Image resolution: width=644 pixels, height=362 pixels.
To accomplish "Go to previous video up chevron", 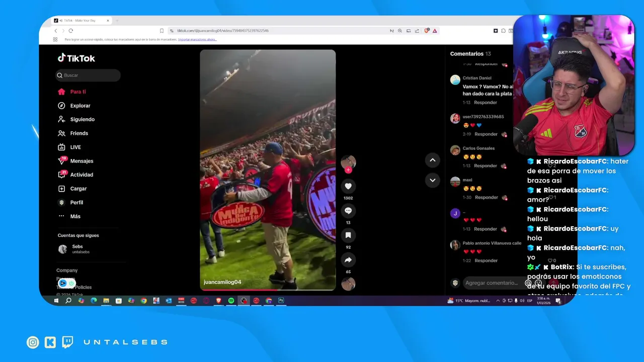I will coord(432,160).
